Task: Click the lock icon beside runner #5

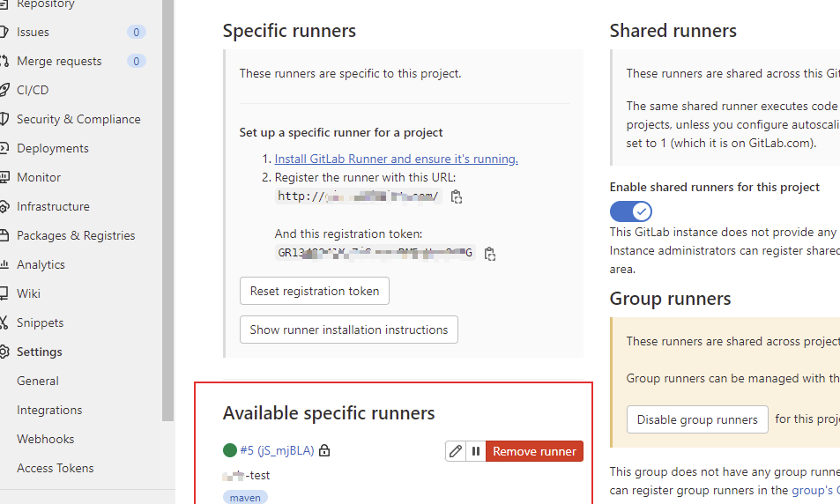Action: pos(324,451)
